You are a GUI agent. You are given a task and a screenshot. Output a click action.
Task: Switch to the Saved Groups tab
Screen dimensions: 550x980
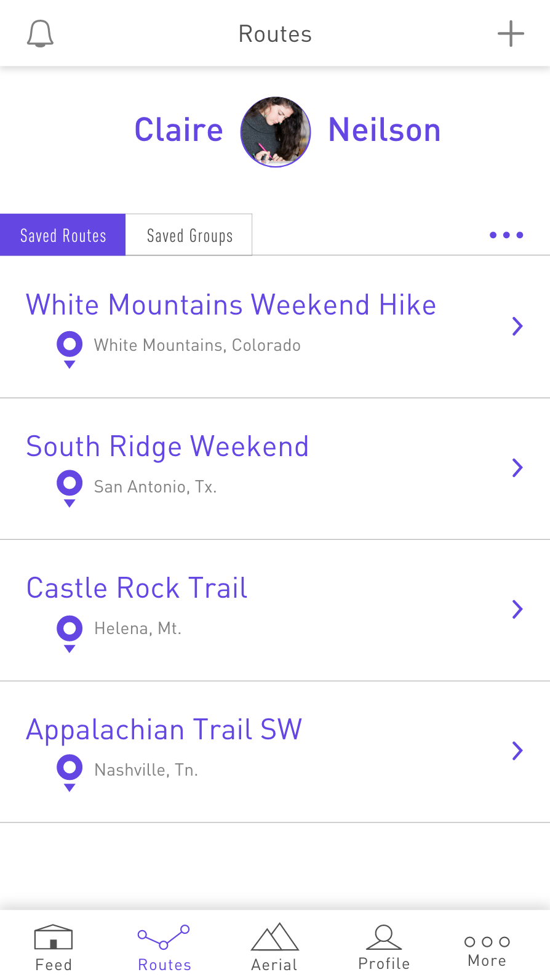tap(189, 235)
